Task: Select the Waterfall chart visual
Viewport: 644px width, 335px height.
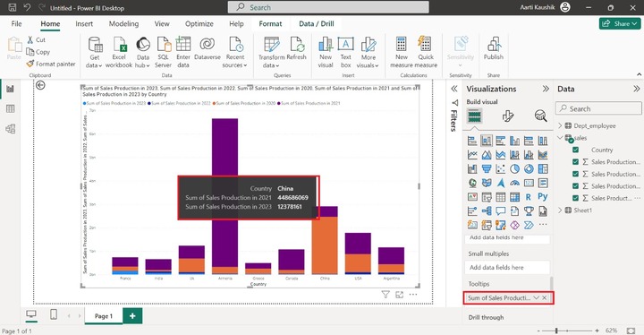Action: 472,168
